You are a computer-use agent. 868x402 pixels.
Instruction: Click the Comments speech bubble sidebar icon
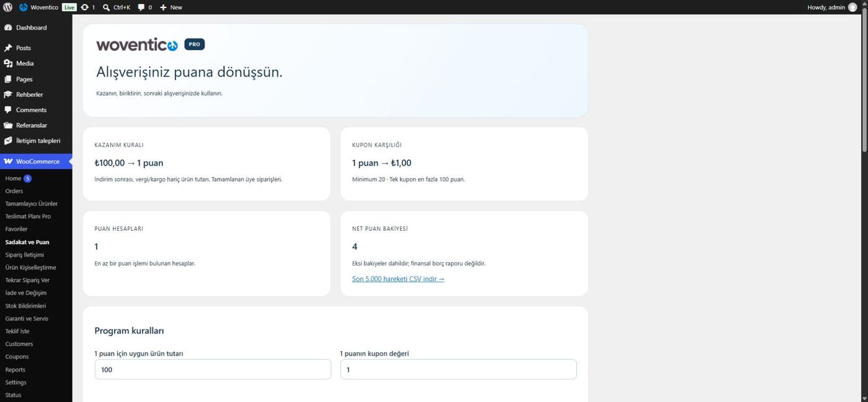click(x=8, y=110)
